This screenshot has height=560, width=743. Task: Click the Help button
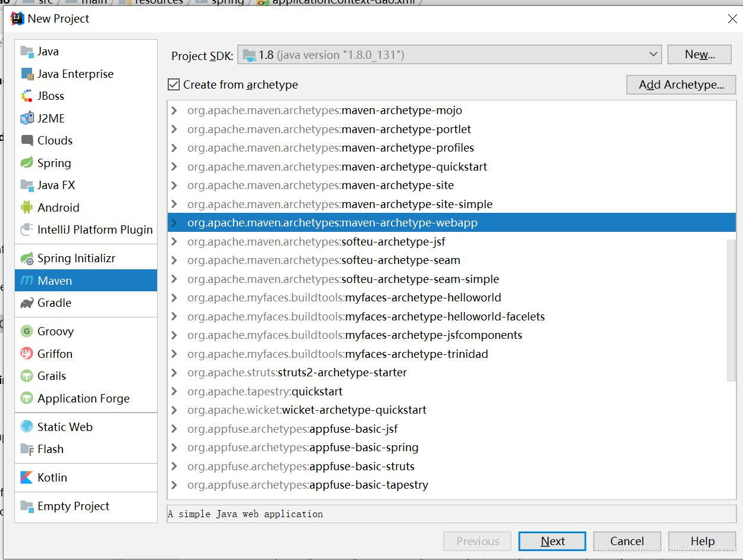702,541
